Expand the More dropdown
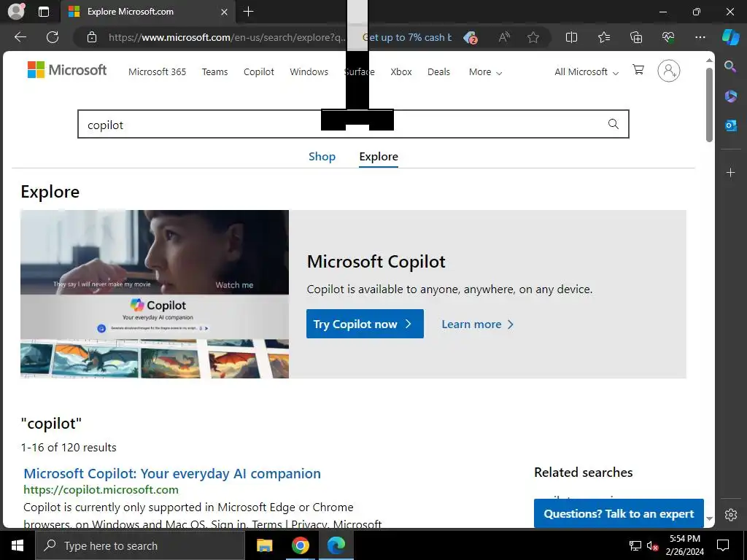 (x=485, y=72)
